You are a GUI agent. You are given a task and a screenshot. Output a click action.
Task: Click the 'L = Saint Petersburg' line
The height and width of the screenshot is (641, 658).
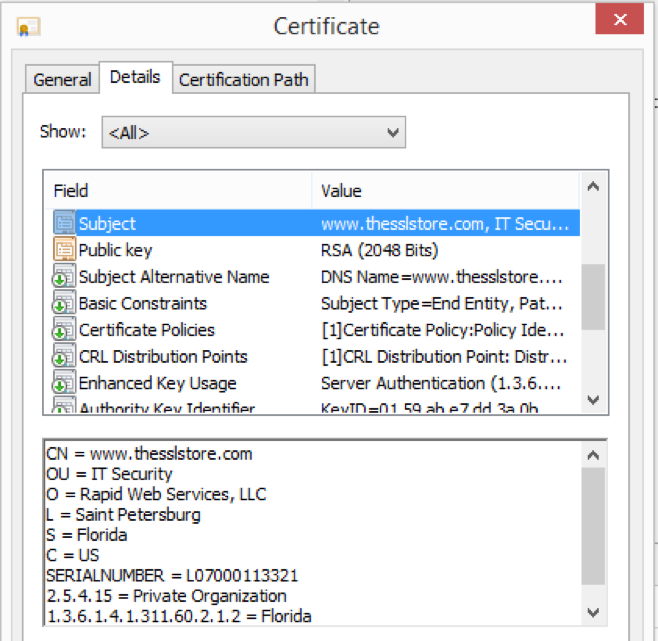coord(123,515)
